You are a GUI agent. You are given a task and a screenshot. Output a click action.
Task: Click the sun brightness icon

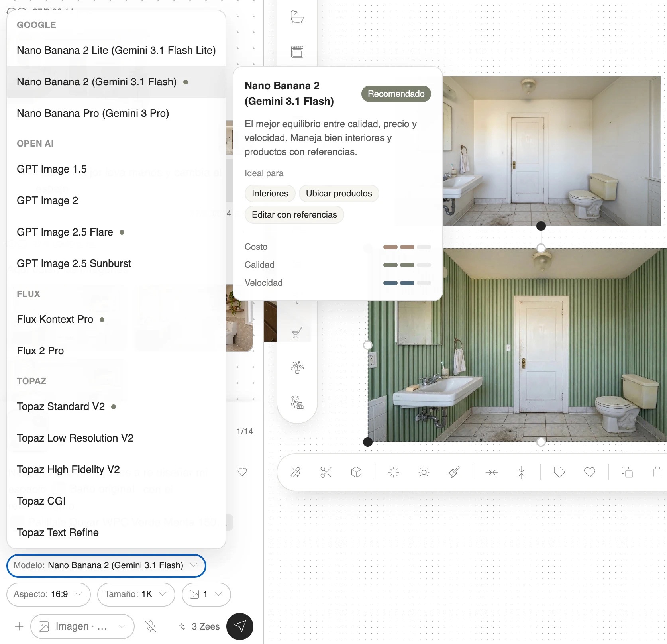point(424,472)
